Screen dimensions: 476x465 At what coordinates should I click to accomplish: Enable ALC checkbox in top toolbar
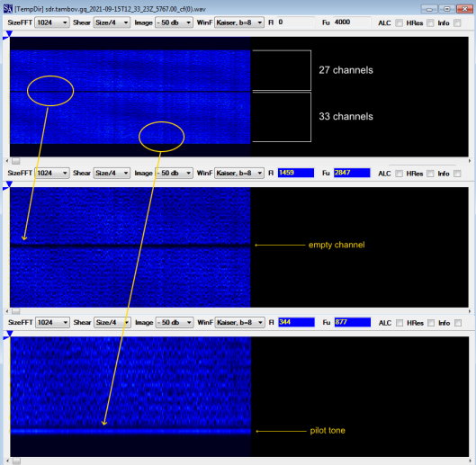click(400, 22)
